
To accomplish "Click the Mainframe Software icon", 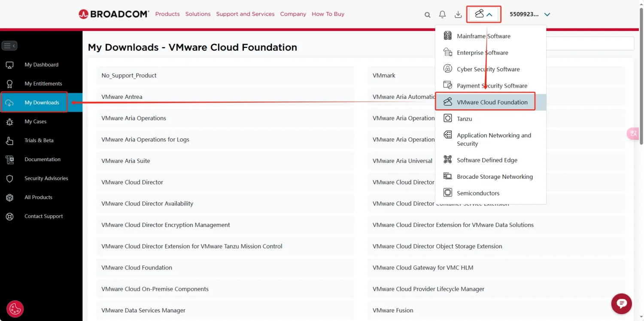I will click(448, 36).
